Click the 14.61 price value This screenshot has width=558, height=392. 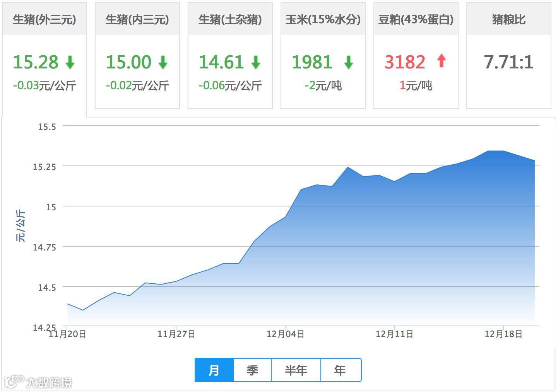pos(221,62)
